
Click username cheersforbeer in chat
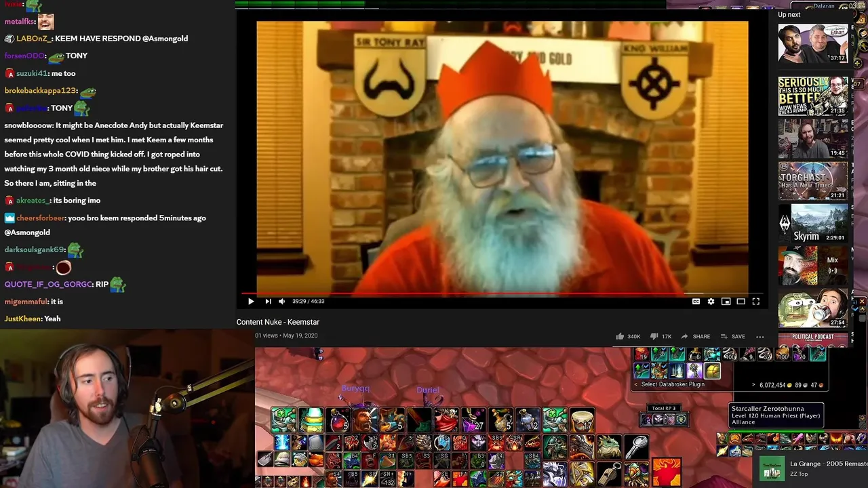pos(41,218)
